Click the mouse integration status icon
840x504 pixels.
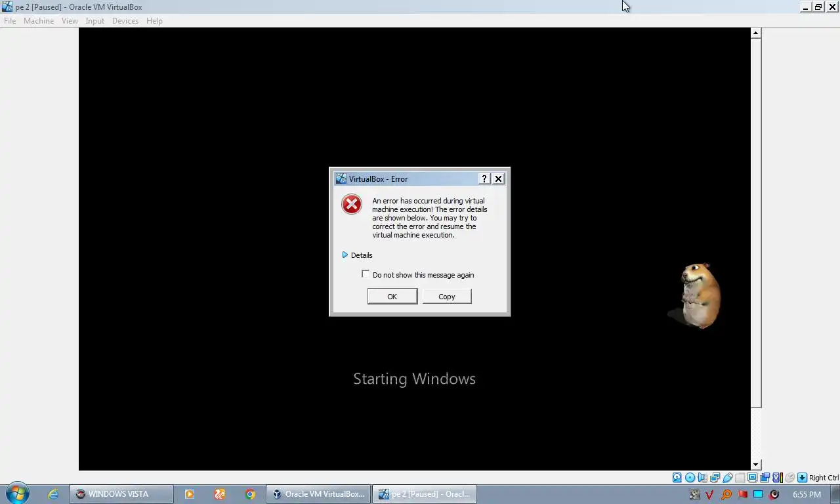click(x=790, y=478)
